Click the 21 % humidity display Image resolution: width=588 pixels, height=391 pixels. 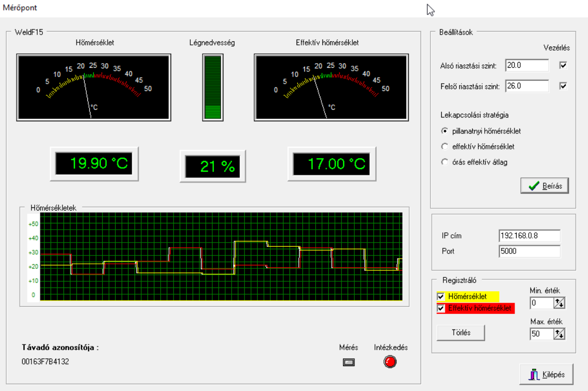click(213, 166)
